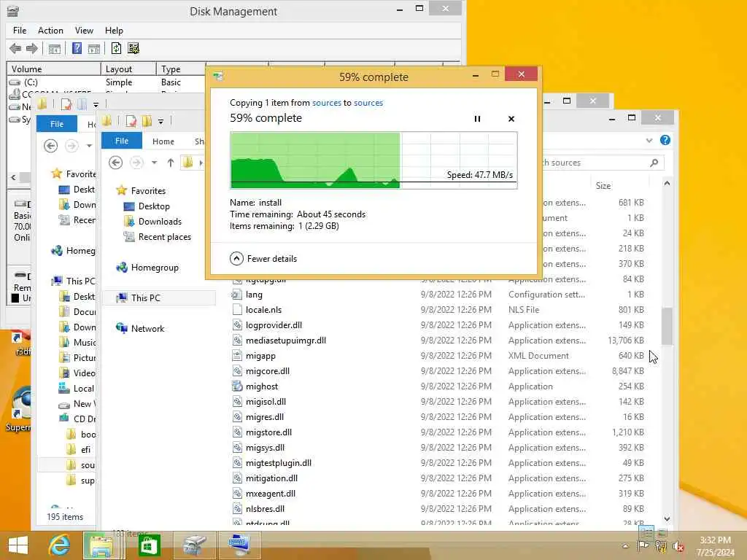The image size is (747, 560).
Task: Open Disk Management File menu
Action: (20, 31)
